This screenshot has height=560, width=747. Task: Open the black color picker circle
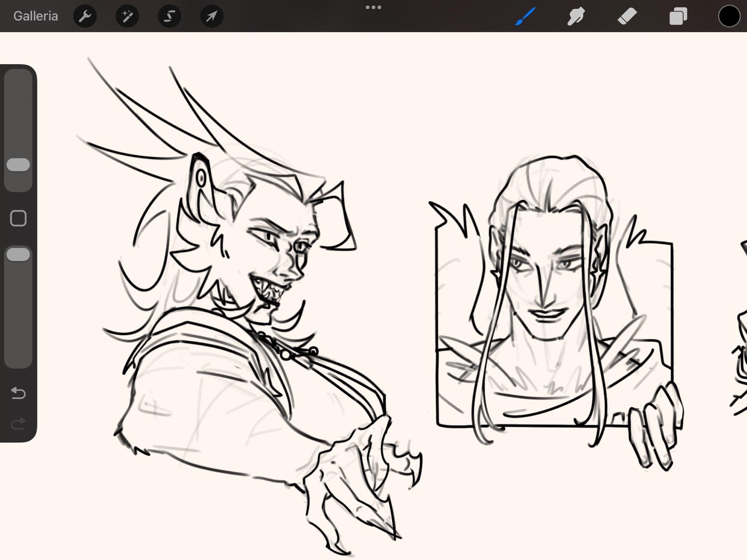pos(729,16)
